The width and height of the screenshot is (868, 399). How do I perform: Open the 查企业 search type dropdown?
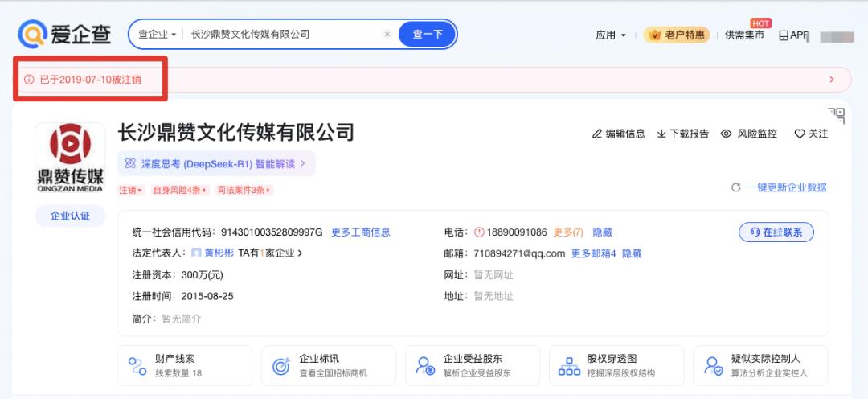point(157,35)
